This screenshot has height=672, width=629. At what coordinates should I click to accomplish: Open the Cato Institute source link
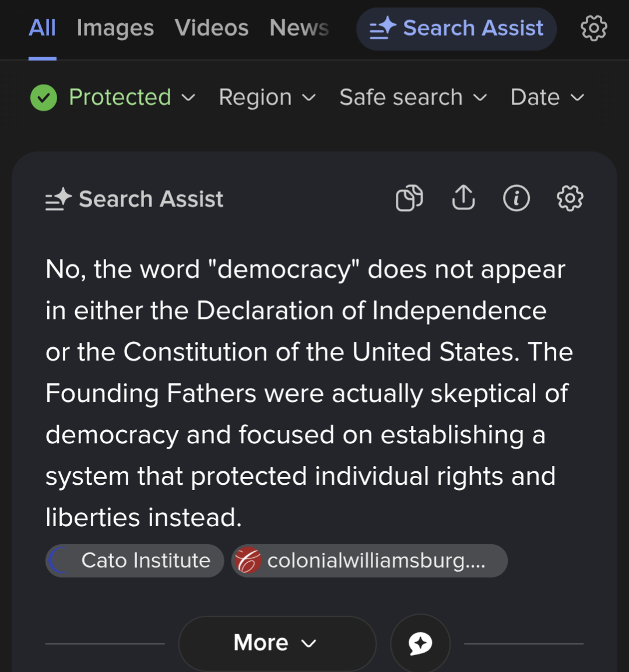(x=135, y=561)
